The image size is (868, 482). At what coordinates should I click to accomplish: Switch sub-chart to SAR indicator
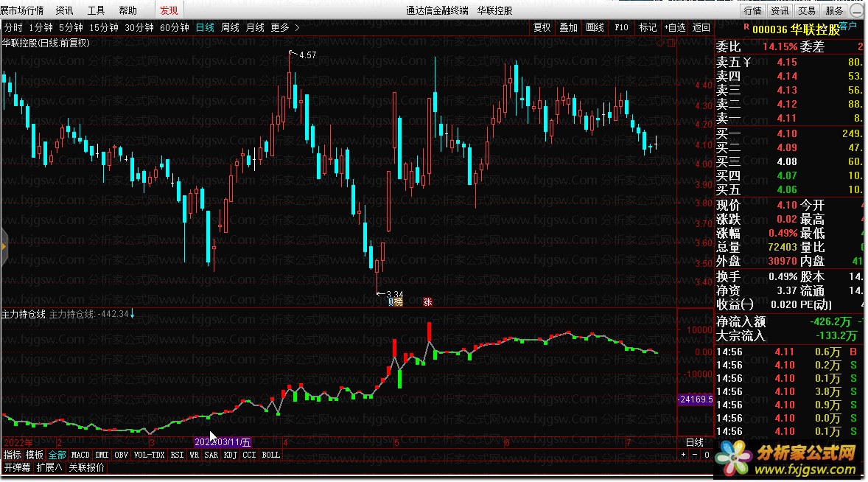click(x=211, y=455)
